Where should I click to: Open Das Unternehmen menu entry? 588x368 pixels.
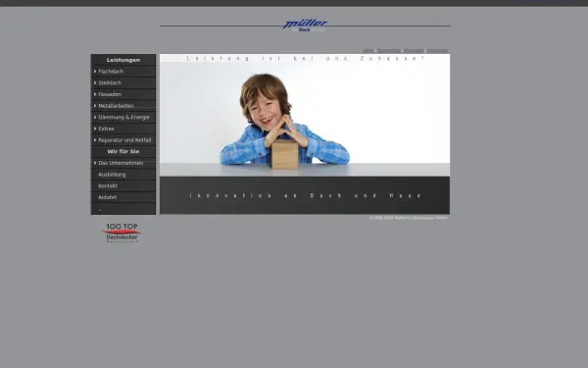point(123,163)
